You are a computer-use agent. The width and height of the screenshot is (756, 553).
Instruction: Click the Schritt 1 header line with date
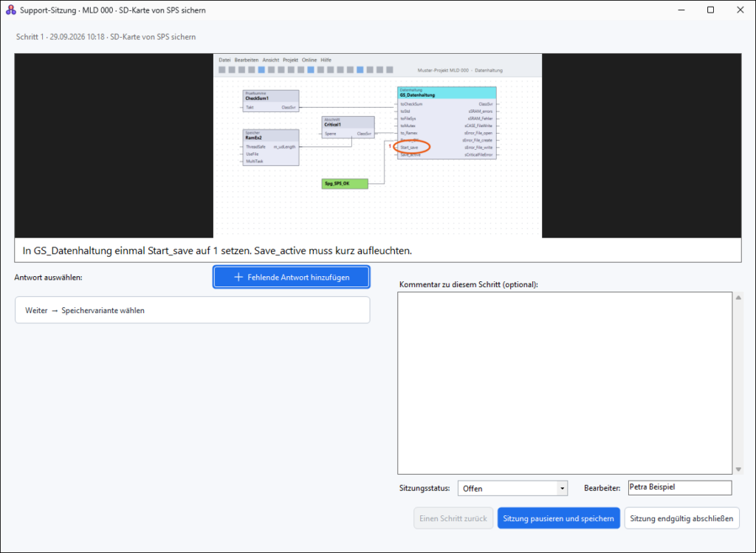point(106,37)
